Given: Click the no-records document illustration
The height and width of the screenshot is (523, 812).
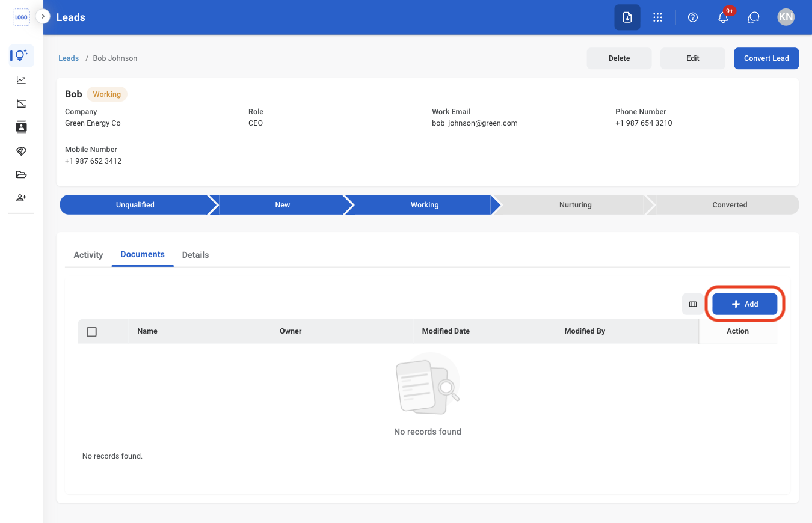Looking at the screenshot, I should (x=428, y=384).
